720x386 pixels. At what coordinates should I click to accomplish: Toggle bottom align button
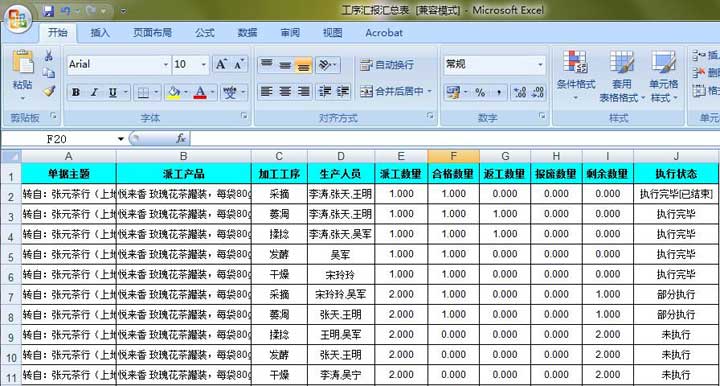click(x=303, y=65)
